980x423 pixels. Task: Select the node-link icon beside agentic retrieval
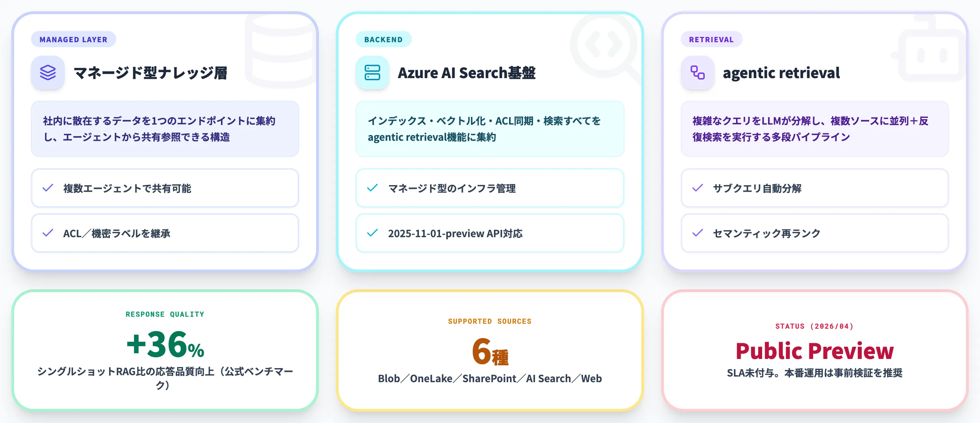[x=697, y=72]
